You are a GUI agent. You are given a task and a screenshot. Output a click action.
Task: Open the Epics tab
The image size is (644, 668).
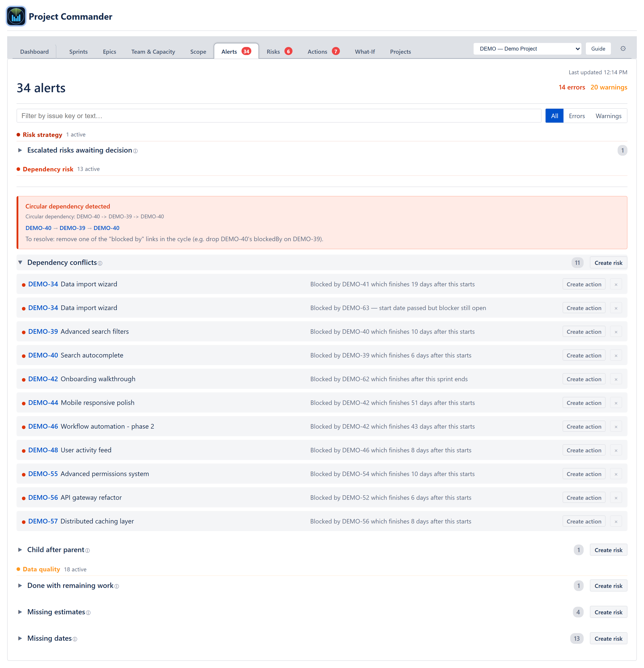[109, 51]
